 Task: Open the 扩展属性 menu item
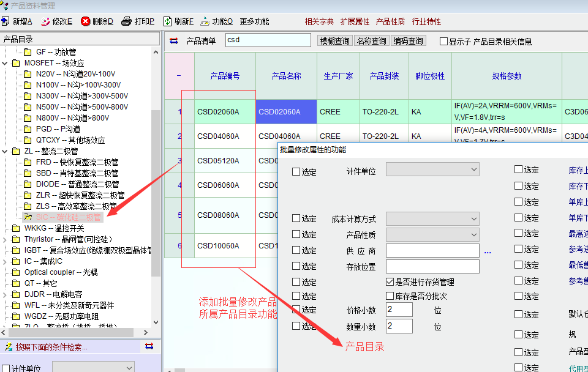[355, 21]
